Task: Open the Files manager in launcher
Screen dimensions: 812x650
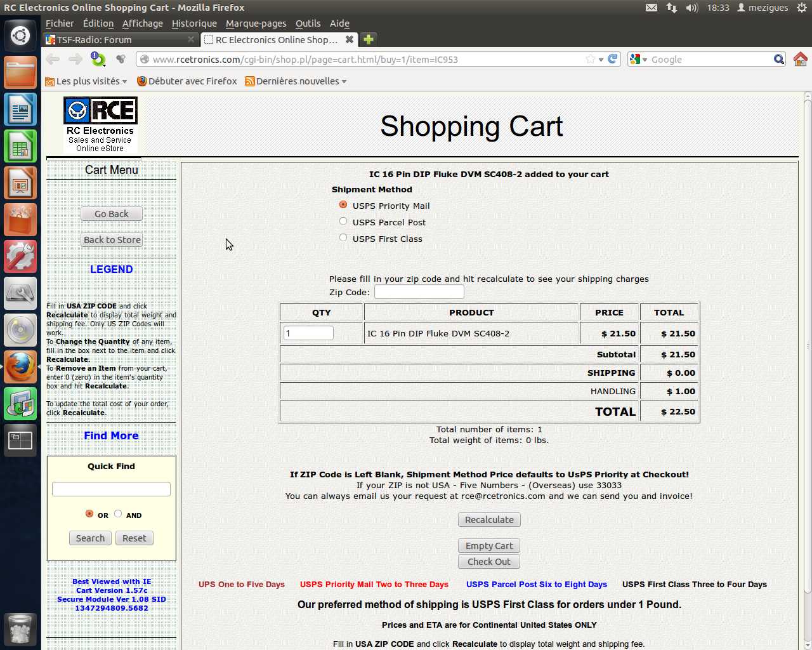Action: [x=20, y=72]
